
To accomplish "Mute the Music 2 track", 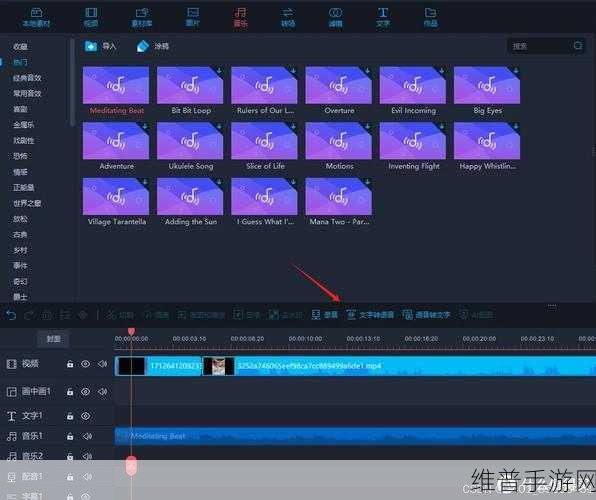I will click(87, 456).
